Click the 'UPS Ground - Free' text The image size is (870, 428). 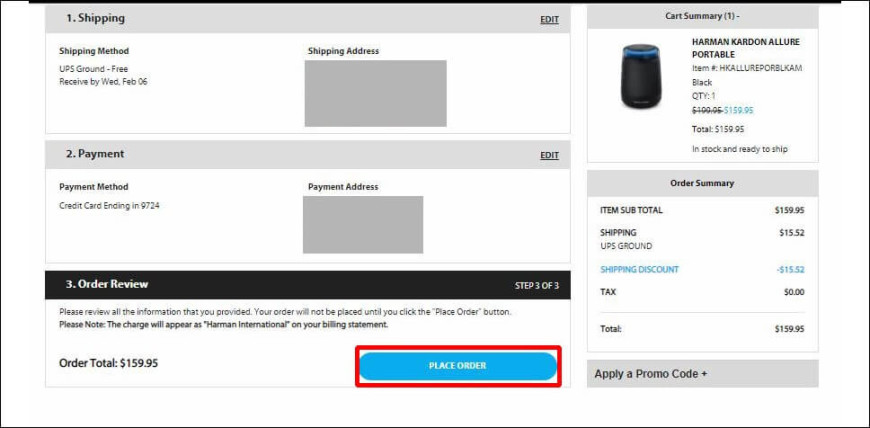tap(93, 69)
